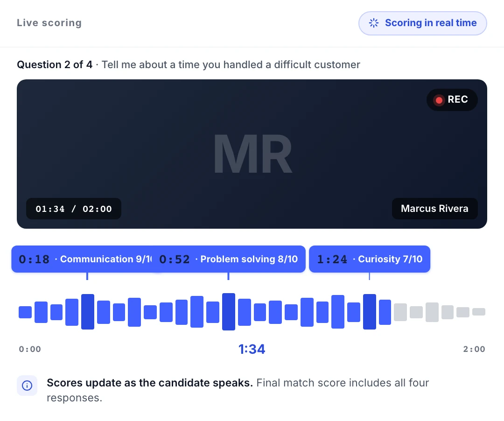Click the dark waveform bar under Problem solving
Viewport: 504px width, 421px height.
click(229, 312)
